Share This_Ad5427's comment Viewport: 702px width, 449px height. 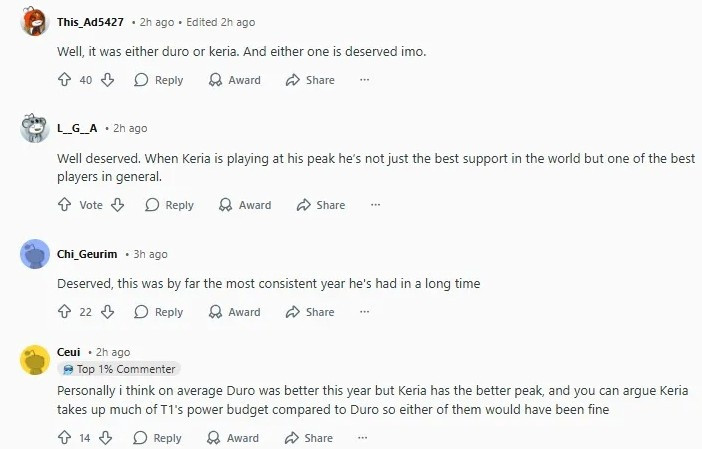[310, 80]
